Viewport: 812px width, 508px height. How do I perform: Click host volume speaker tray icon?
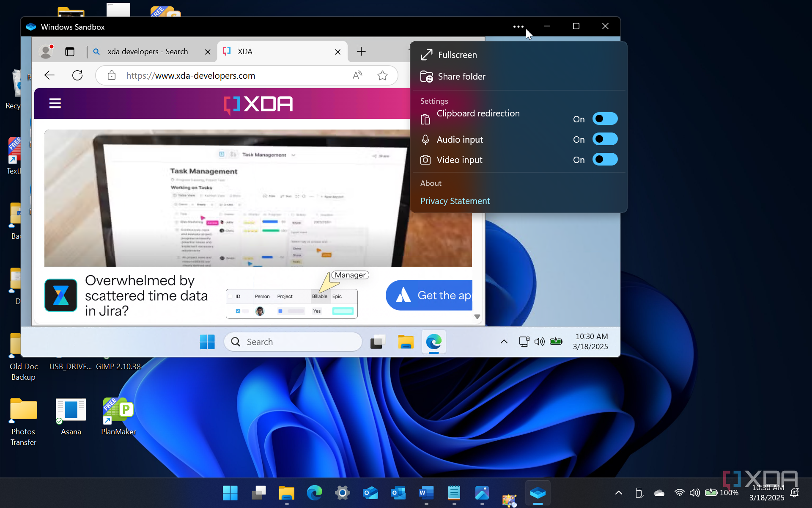click(x=695, y=493)
